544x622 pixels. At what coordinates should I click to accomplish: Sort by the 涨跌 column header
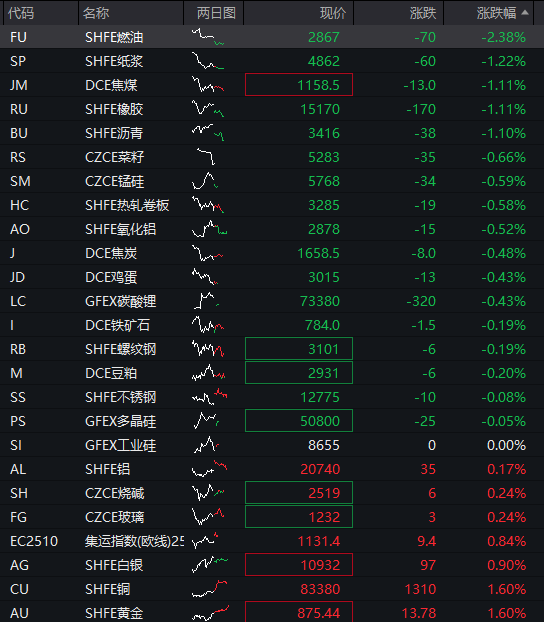pyautogui.click(x=423, y=13)
